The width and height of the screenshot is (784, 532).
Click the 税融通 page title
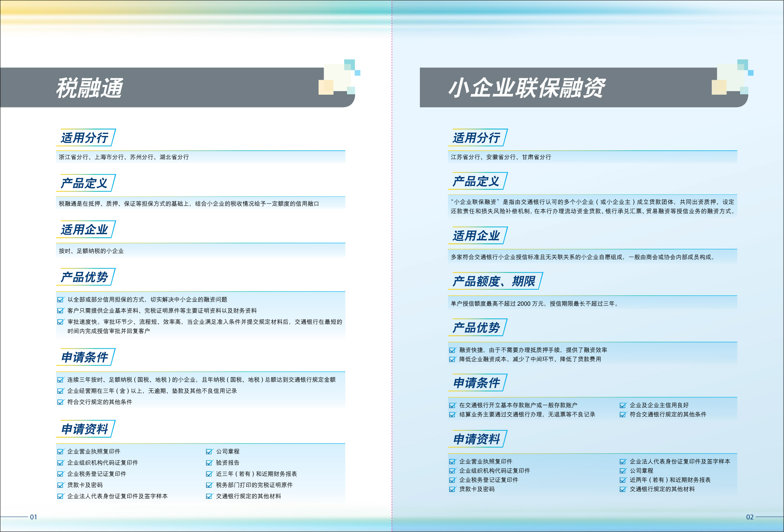click(x=90, y=88)
